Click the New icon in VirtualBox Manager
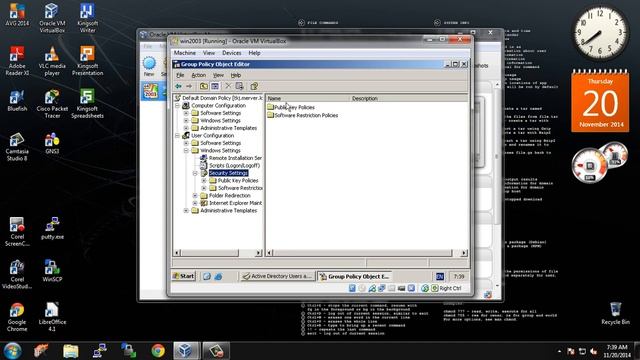 (149, 67)
